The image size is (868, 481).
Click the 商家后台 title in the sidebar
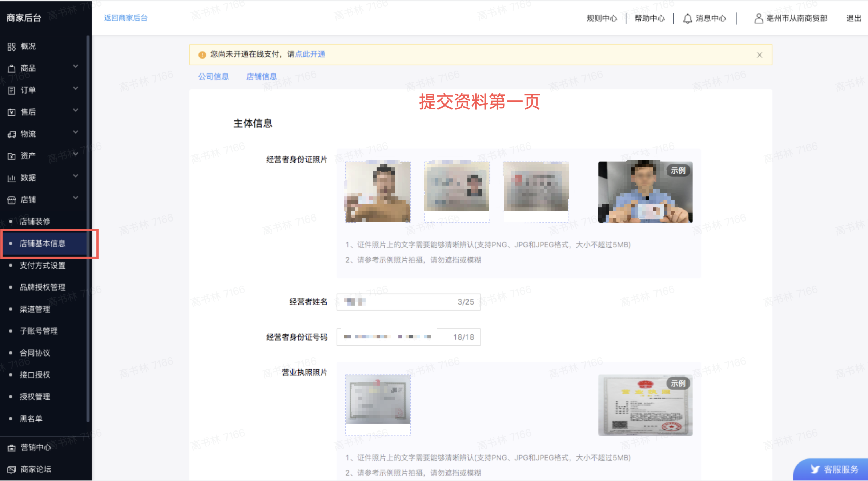[x=24, y=18]
